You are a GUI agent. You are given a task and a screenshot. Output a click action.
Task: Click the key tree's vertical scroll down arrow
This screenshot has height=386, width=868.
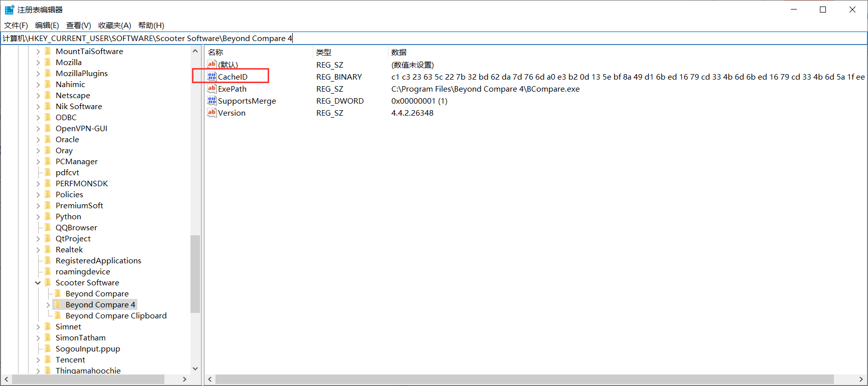[195, 369]
